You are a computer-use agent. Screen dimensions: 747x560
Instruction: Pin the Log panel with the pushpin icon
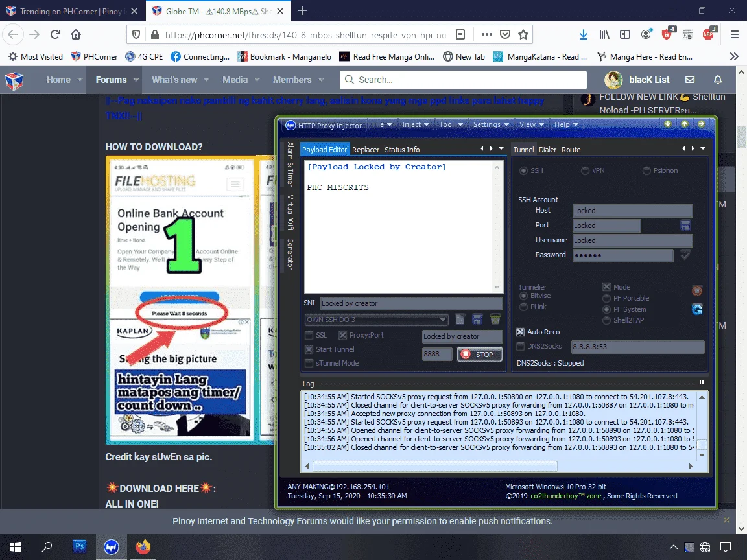(x=701, y=383)
